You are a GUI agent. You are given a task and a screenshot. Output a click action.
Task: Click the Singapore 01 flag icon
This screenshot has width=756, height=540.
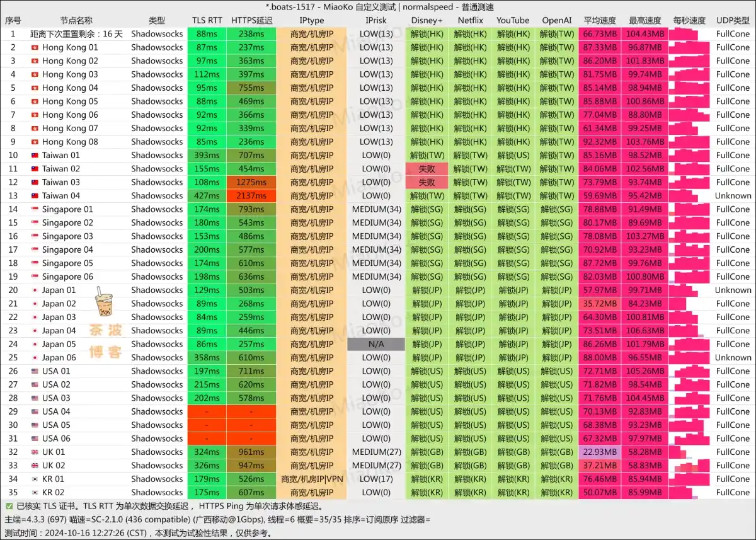coord(35,209)
